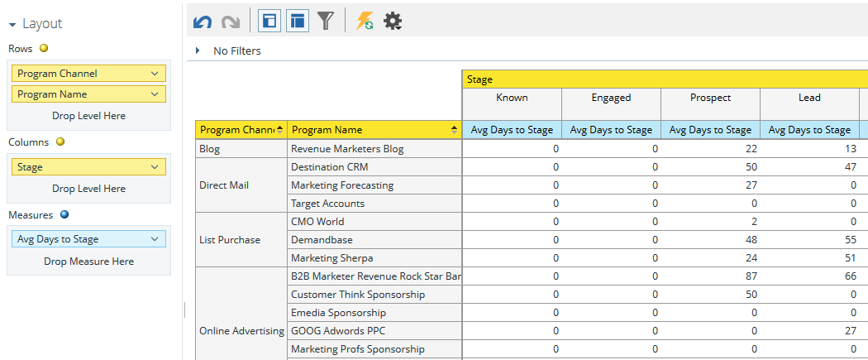Toggle the layout panel view button

tap(269, 22)
